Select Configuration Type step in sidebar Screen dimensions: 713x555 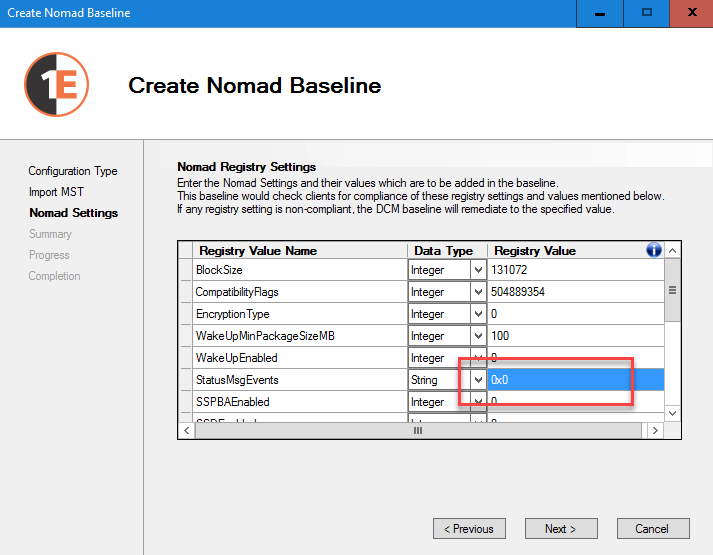click(73, 171)
